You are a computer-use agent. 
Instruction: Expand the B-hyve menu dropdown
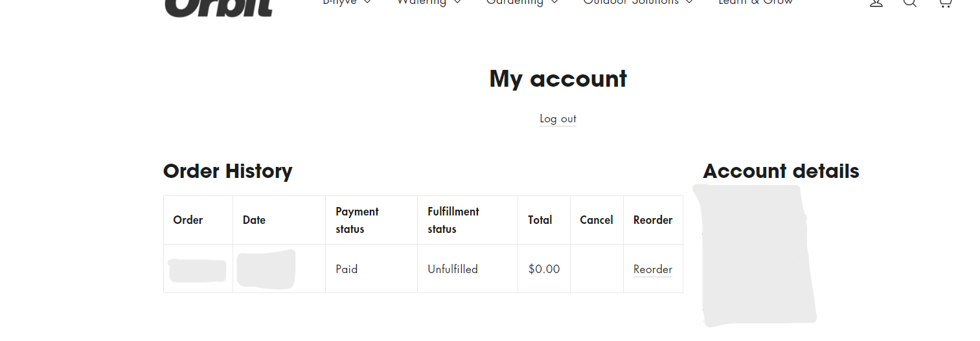point(347,2)
